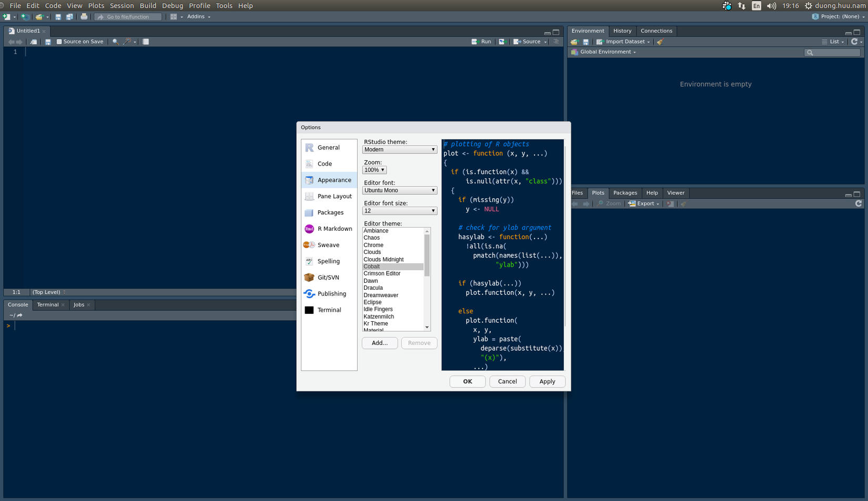Open the Git/SVN settings section
Screen dimensions: 868x501
pyautogui.click(x=327, y=277)
